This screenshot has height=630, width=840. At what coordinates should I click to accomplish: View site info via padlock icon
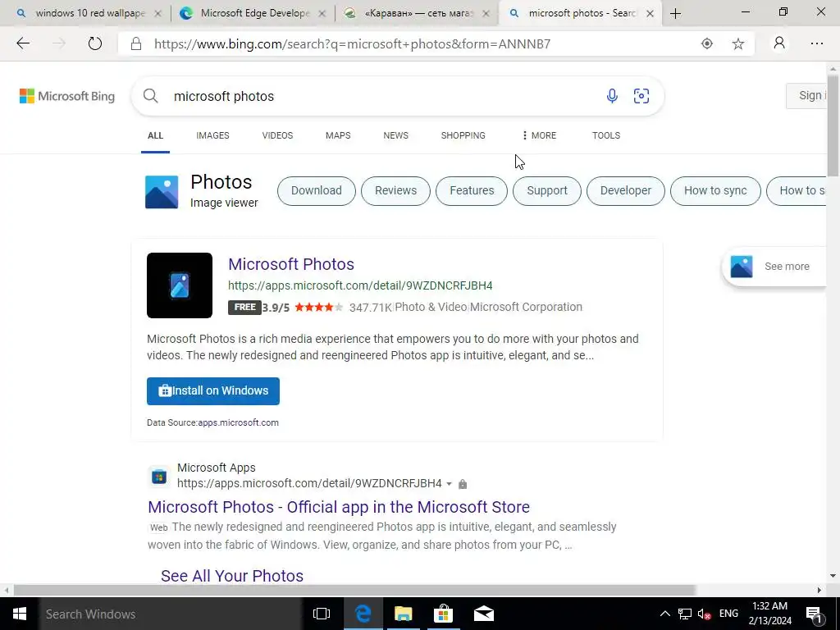point(136,44)
